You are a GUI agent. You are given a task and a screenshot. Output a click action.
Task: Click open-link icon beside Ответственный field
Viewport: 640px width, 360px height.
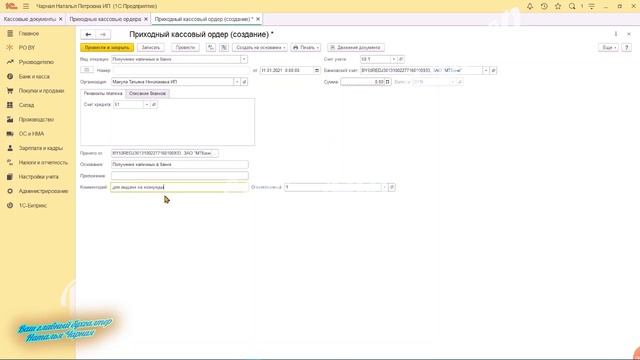(x=391, y=187)
